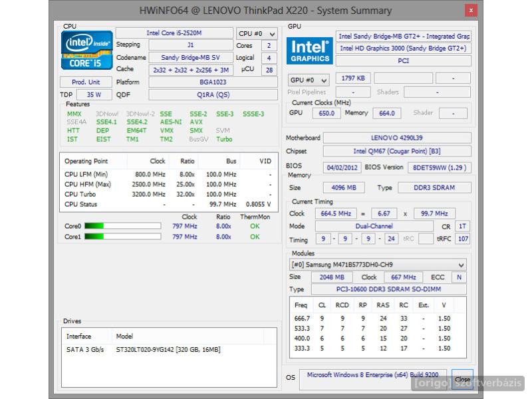Select the CPU HFM (Max) row

click(x=168, y=184)
